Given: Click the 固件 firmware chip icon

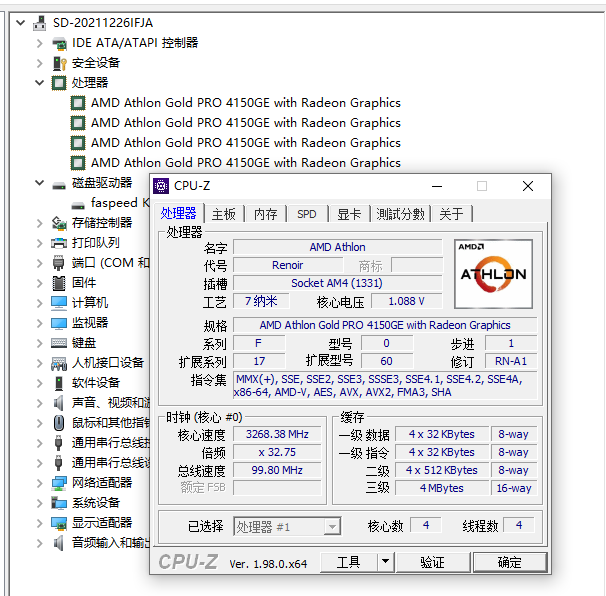Looking at the screenshot, I should click(59, 283).
